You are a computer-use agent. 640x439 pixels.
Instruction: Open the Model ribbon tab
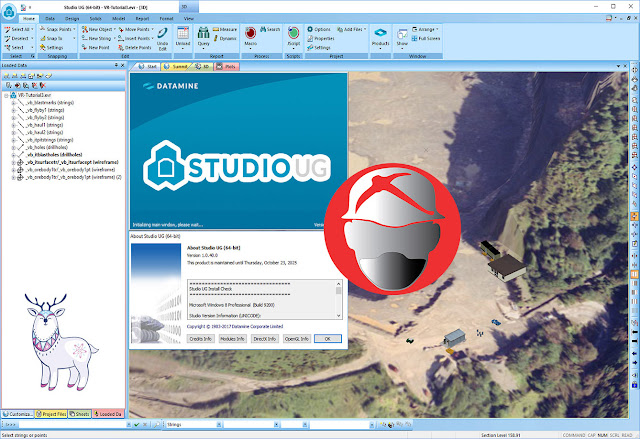pos(118,19)
